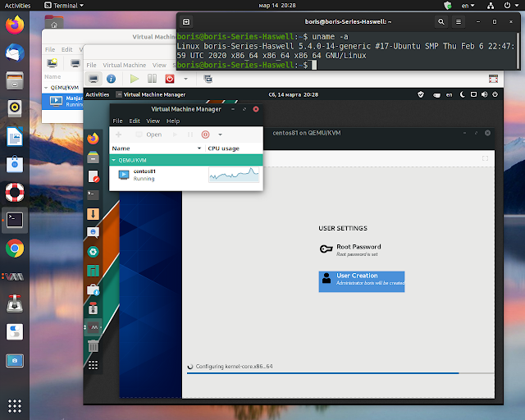525x420 pixels.
Task: Open host system power menu in the top bar
Action: point(510,6)
